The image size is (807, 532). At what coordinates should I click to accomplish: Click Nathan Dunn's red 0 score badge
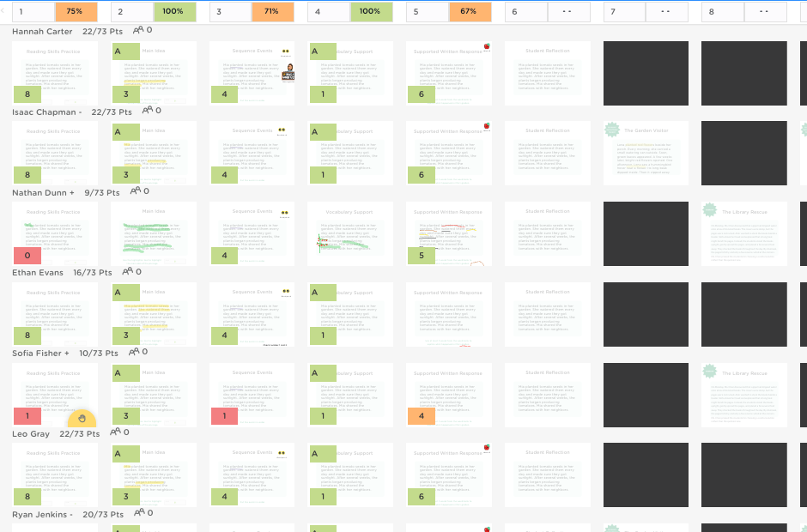tap(27, 255)
